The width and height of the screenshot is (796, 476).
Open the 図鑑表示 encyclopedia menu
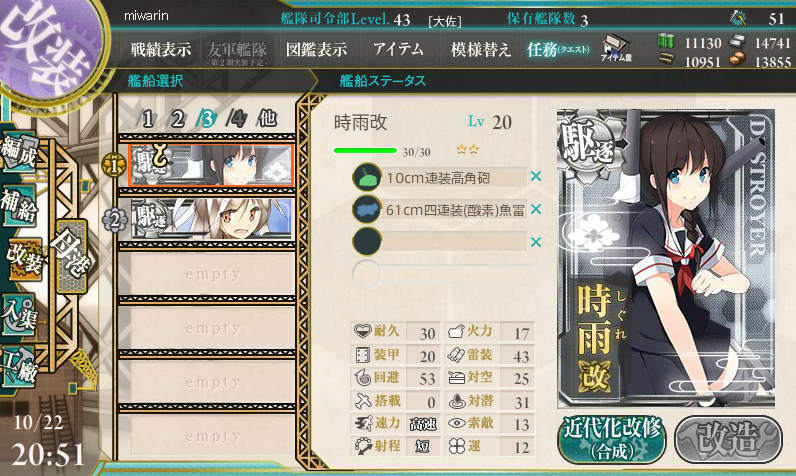[316, 49]
